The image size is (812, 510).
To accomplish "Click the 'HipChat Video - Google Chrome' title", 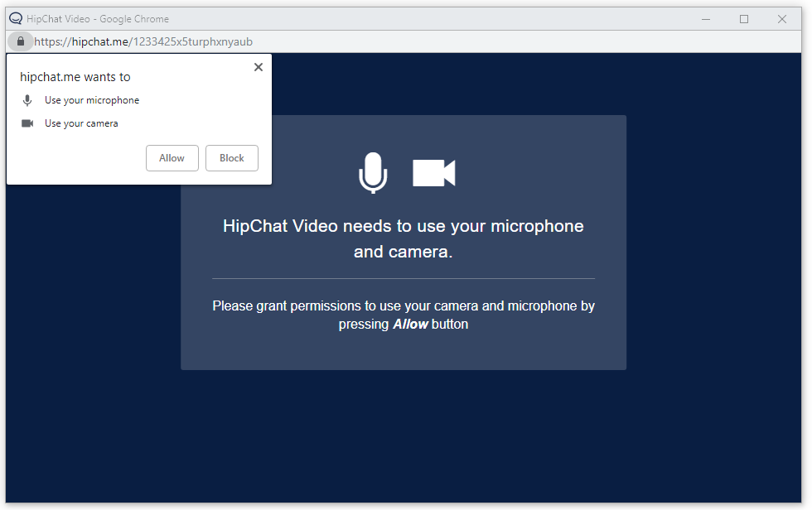I will 98,19.
